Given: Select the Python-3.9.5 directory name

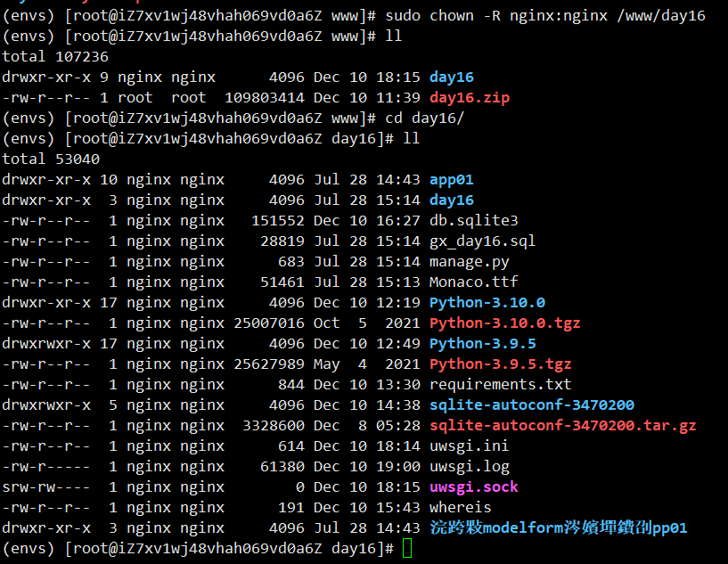Looking at the screenshot, I should coord(482,344).
